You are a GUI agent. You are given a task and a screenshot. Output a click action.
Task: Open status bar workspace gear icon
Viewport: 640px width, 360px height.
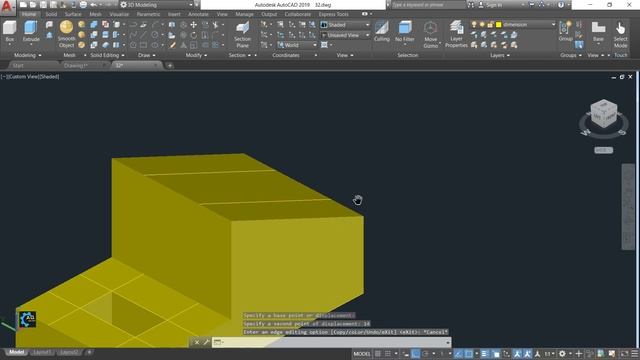tap(562, 353)
